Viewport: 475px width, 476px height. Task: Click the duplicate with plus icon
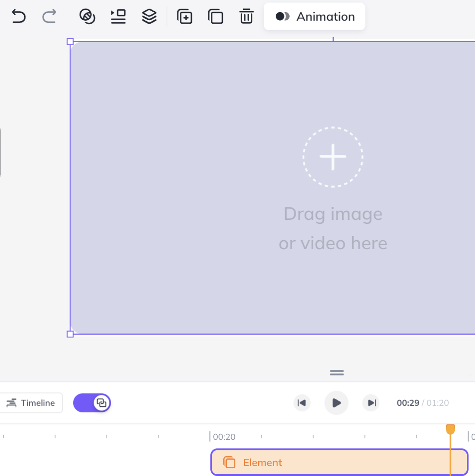coord(184,16)
